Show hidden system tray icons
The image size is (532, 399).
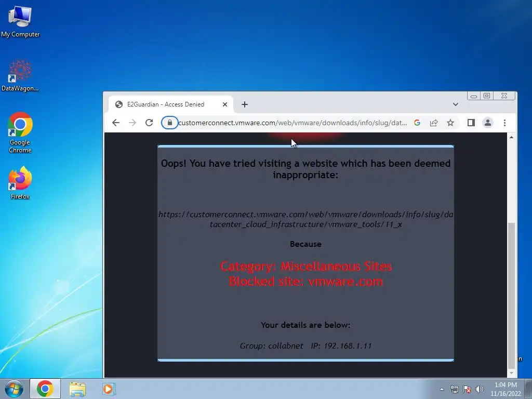(442, 389)
